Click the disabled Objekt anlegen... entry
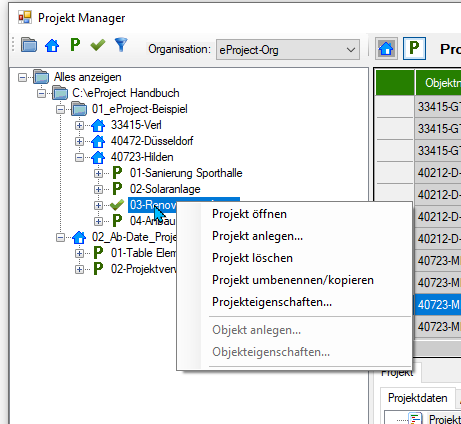Viewport: 461px width, 424px height. coord(294,330)
